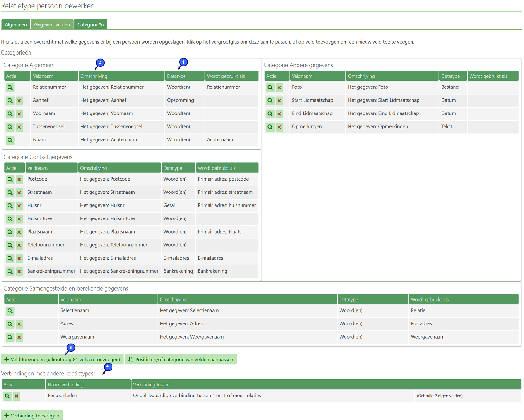This screenshot has width=524, height=420.
Task: Edit the Opmerkingen field via magnifier icon
Action: tap(270, 127)
